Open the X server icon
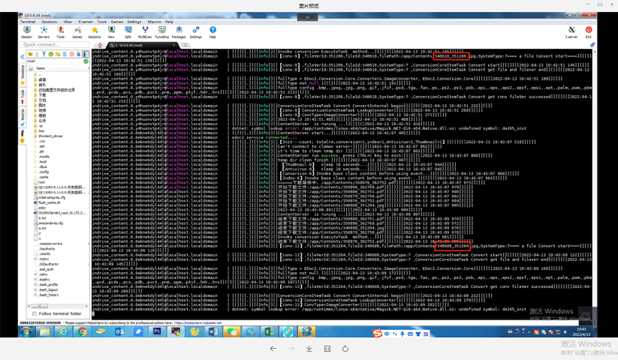 [x=571, y=32]
